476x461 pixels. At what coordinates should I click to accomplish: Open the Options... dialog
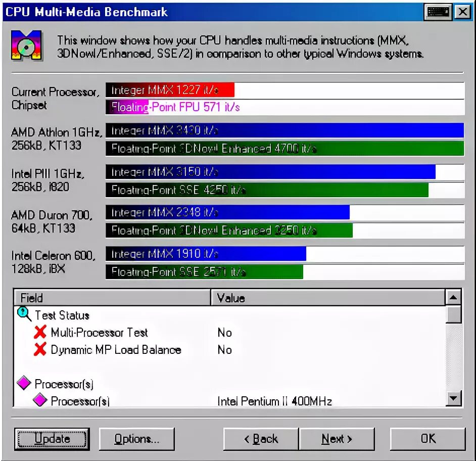pyautogui.click(x=136, y=439)
